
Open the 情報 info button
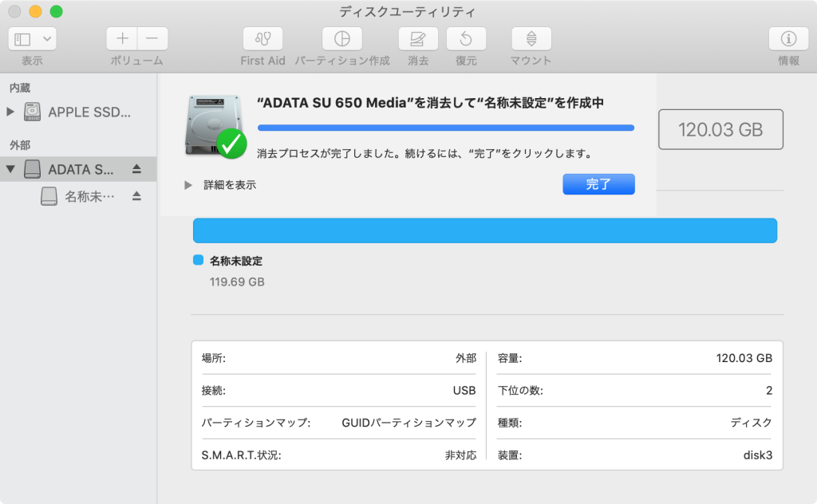tap(788, 38)
